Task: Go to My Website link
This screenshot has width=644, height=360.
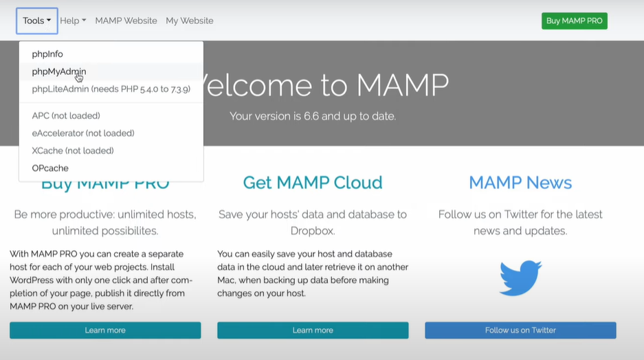Action: tap(190, 21)
